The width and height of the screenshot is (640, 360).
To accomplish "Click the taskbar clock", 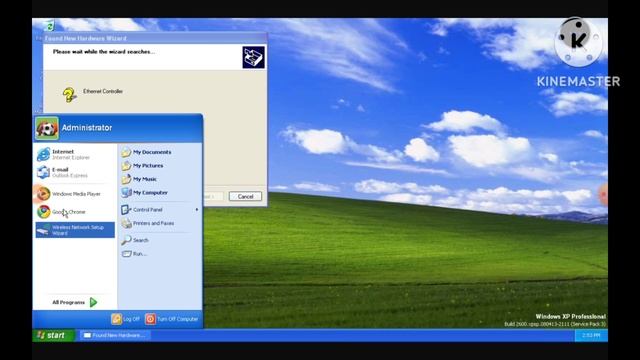I will coord(591,336).
